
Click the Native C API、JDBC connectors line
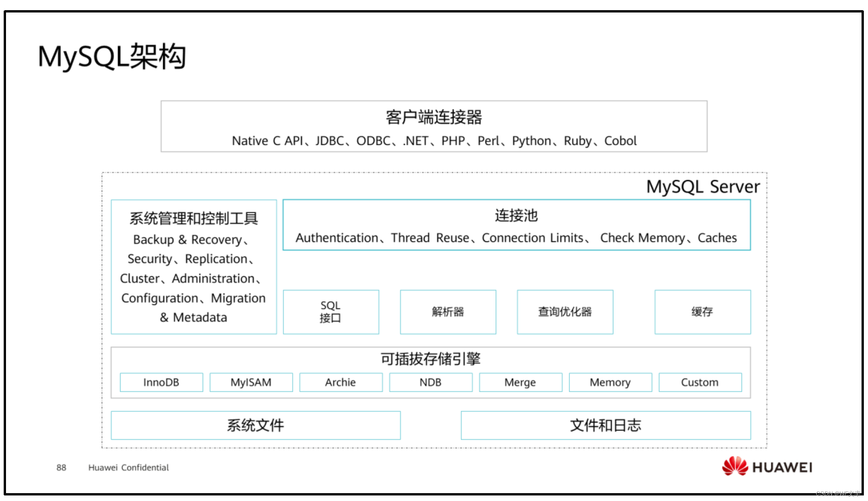[434, 141]
